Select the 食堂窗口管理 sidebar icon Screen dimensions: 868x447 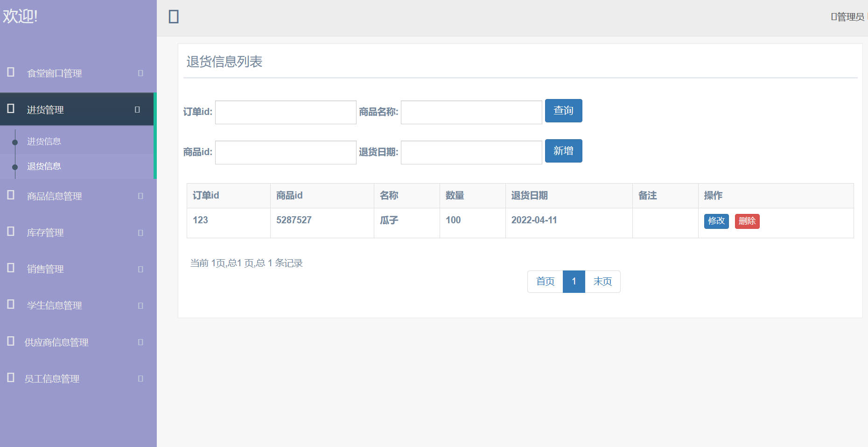[x=10, y=73]
